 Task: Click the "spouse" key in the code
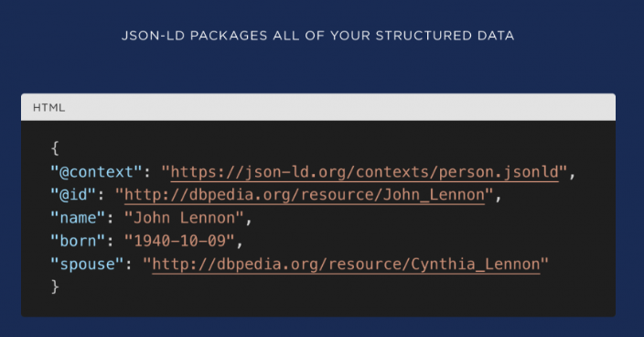[x=87, y=264]
